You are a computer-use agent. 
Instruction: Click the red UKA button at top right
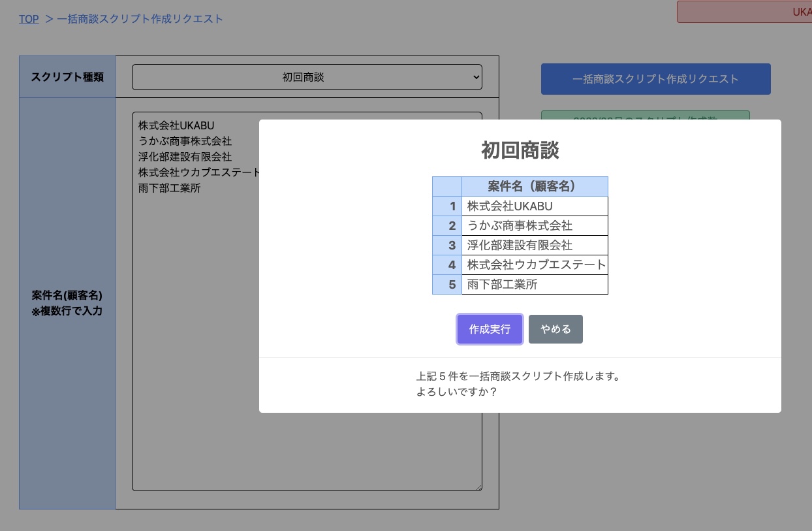click(x=744, y=12)
